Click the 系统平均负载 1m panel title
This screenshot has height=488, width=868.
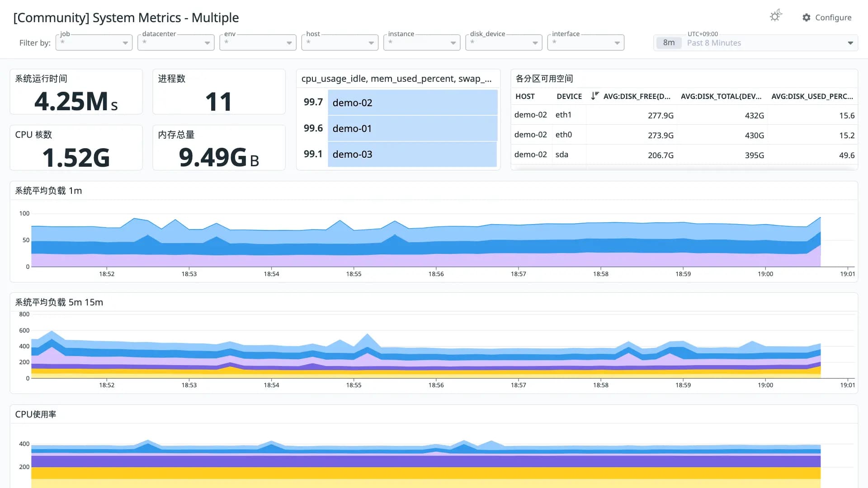48,191
